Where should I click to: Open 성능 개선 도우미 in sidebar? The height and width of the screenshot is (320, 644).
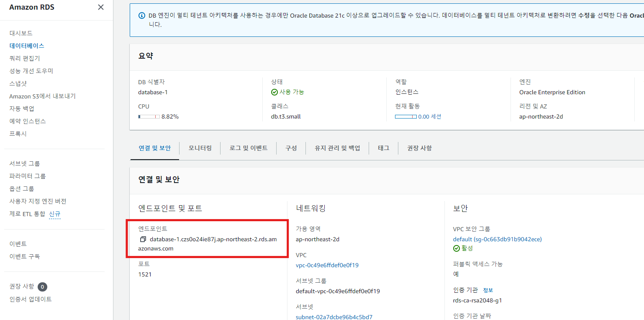[31, 71]
